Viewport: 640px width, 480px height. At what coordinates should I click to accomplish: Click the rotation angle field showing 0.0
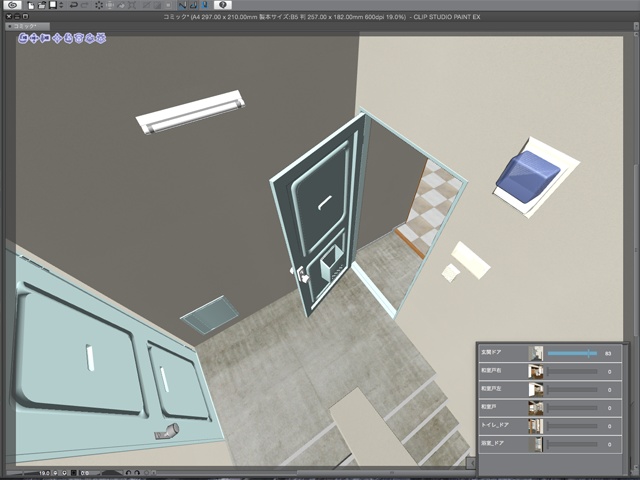pos(86,473)
